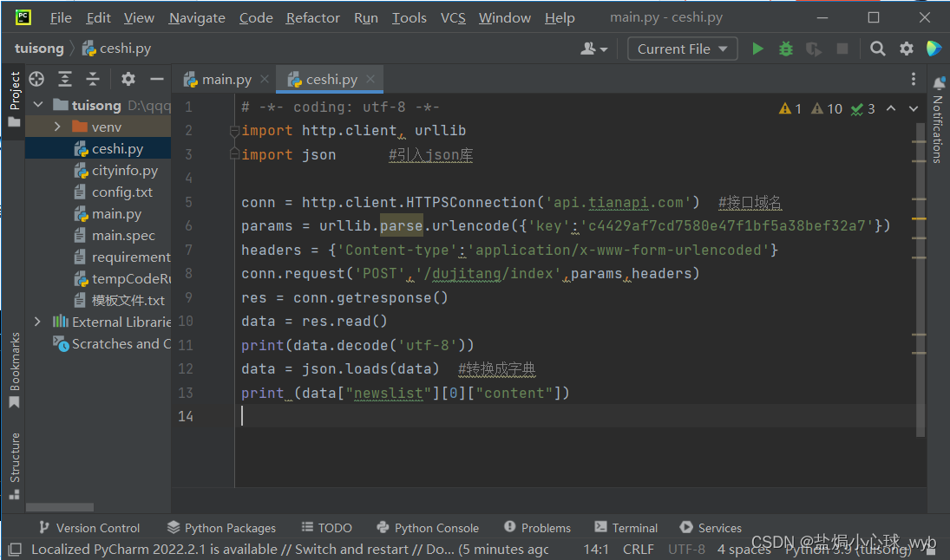Open the Problems tool window
This screenshot has width=950, height=560.
[x=537, y=528]
